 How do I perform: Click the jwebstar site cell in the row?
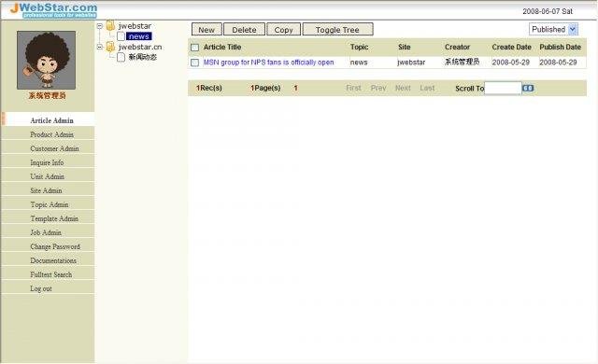pyautogui.click(x=411, y=63)
